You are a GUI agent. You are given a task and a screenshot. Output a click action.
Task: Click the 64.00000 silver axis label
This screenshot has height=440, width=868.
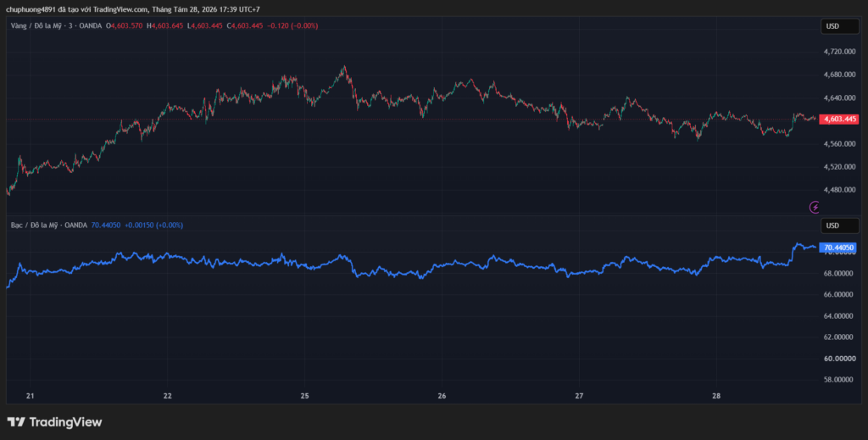(839, 316)
